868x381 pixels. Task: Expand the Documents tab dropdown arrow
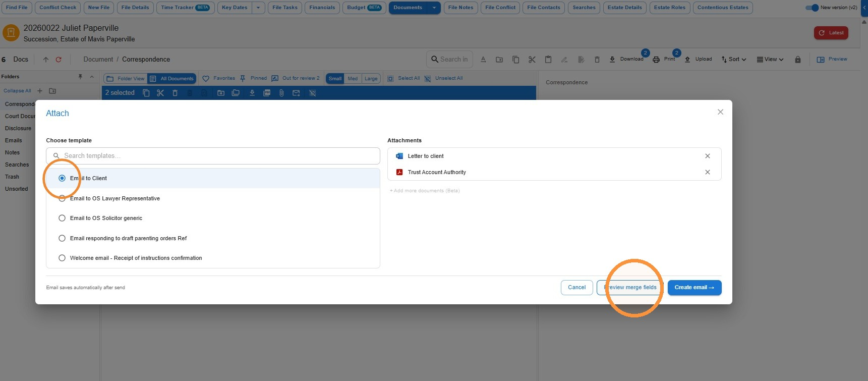coord(434,8)
